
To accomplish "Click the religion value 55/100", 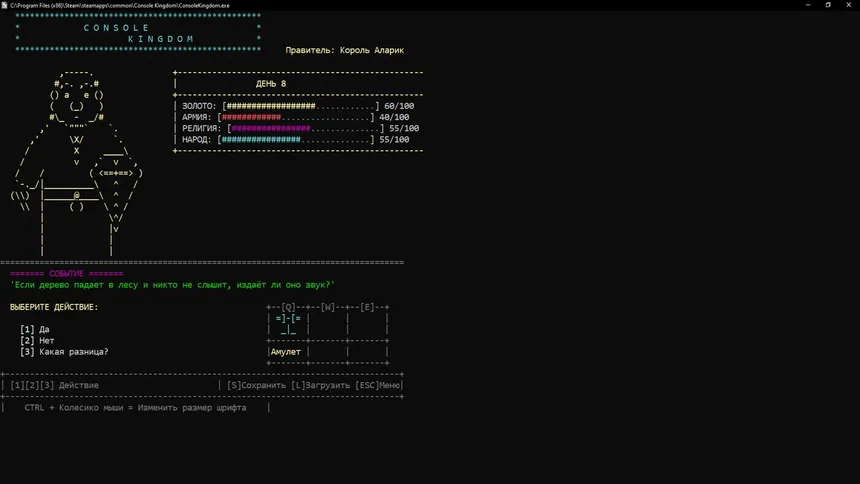I will (404, 128).
